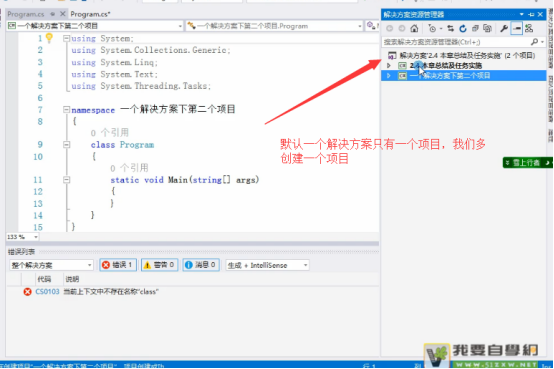Expand the '一个解决方案下第二个项目' project
The width and height of the screenshot is (554, 369).
[x=389, y=76]
